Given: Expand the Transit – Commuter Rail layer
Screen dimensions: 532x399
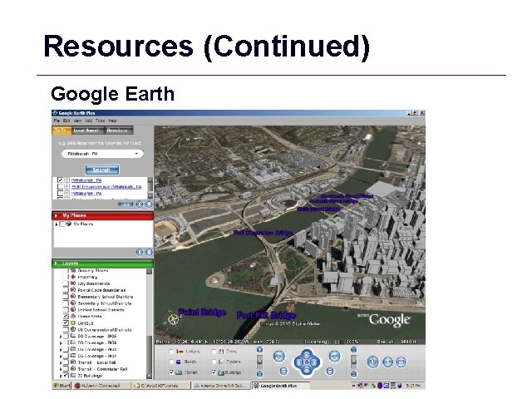Looking at the screenshot, I should point(61,369).
